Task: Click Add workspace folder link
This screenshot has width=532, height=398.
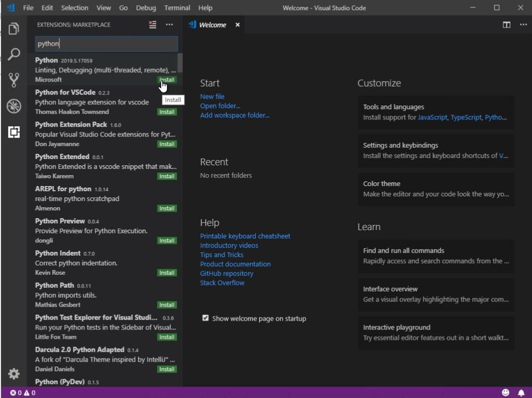Action: click(235, 115)
